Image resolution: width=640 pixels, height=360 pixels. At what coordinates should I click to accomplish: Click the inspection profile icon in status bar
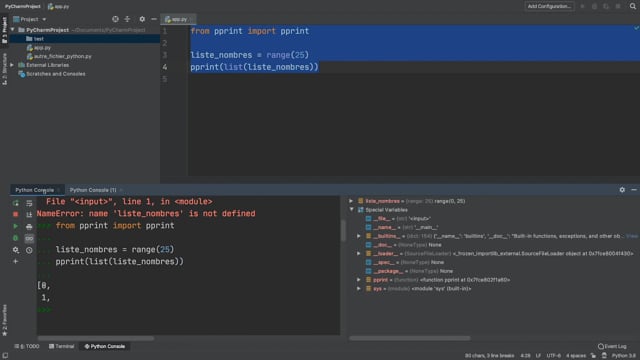point(604,356)
